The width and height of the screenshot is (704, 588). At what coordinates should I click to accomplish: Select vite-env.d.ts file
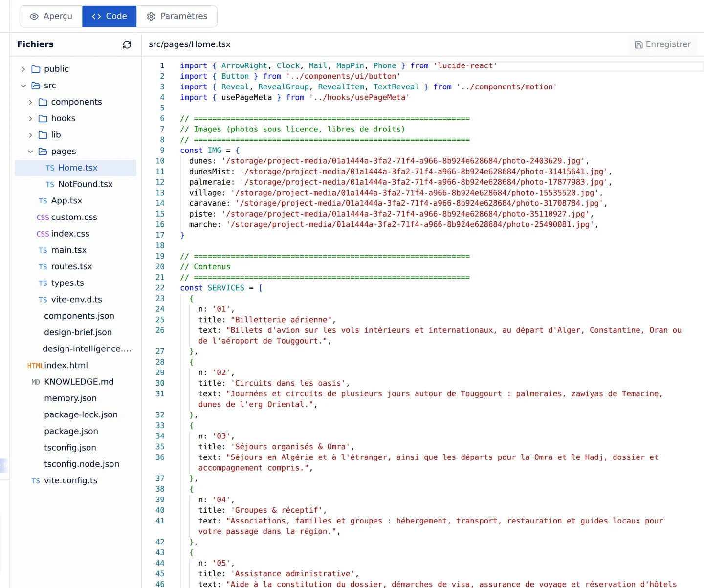(x=76, y=300)
